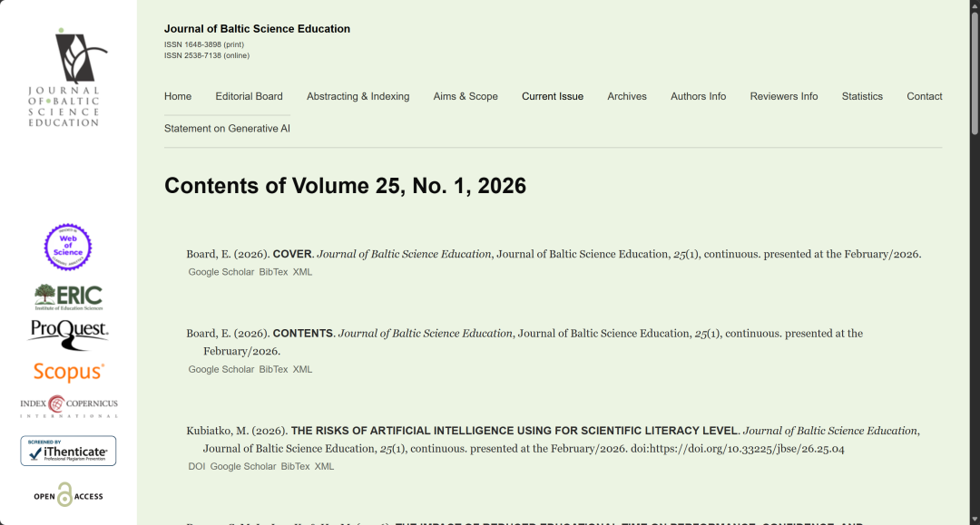Viewport: 980px width, 525px height.
Task: Open XML link for CONTENTS entry
Action: point(302,370)
